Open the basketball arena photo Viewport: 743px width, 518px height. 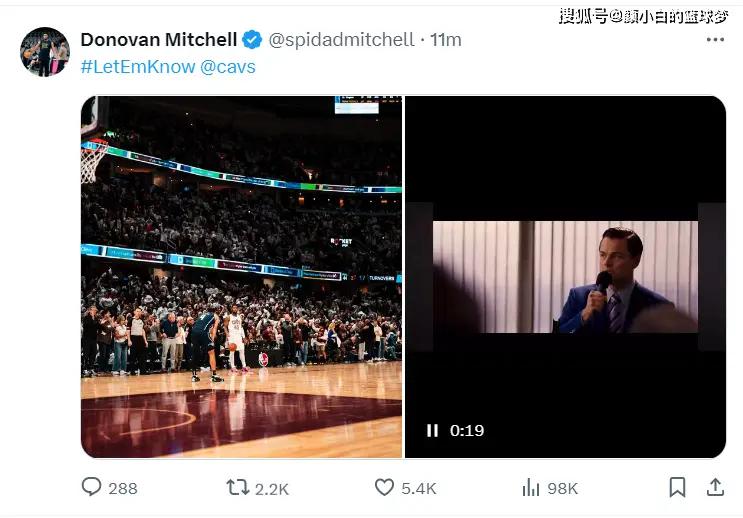[241, 277]
